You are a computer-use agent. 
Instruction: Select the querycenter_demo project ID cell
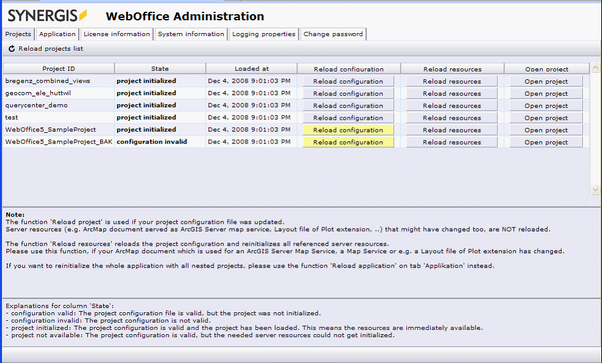tap(59, 105)
